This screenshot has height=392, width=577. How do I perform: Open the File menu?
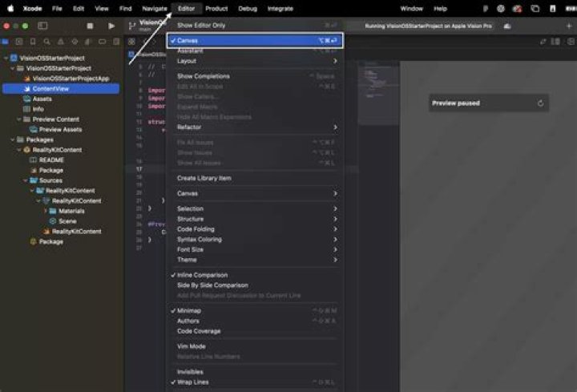tap(57, 9)
